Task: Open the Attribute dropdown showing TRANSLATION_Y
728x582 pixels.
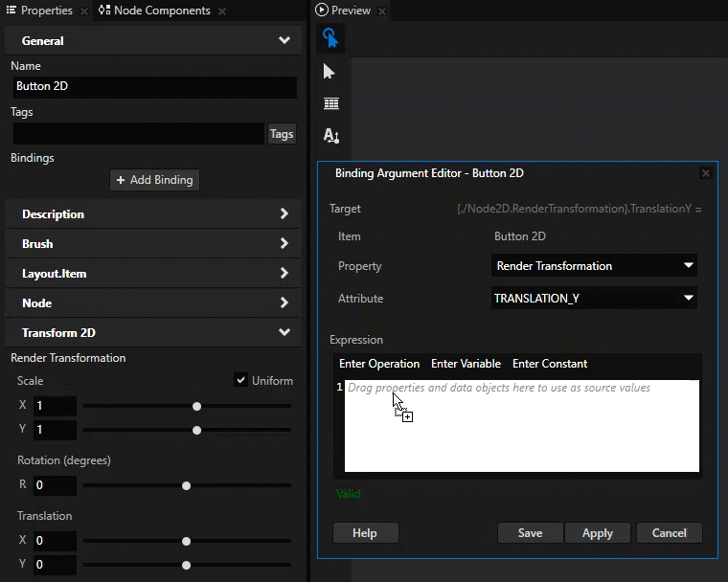Action: [x=594, y=299]
